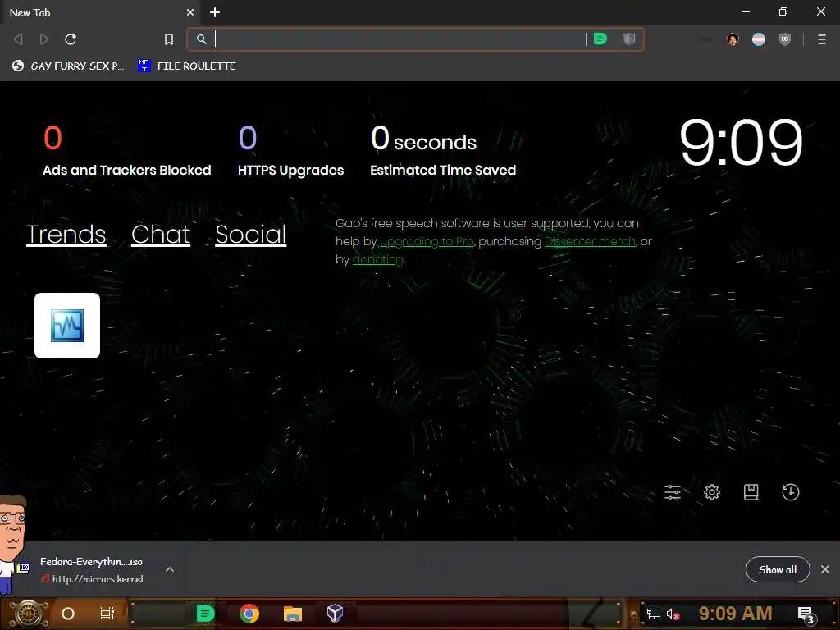Screen dimensions: 840x630
Task: Reload the current page
Action: [71, 39]
